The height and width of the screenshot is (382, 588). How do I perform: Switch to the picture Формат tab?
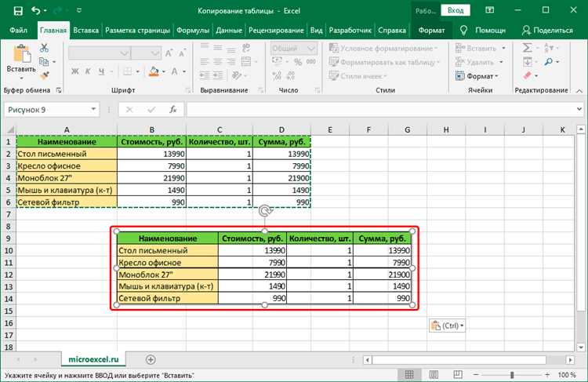pyautogui.click(x=431, y=30)
